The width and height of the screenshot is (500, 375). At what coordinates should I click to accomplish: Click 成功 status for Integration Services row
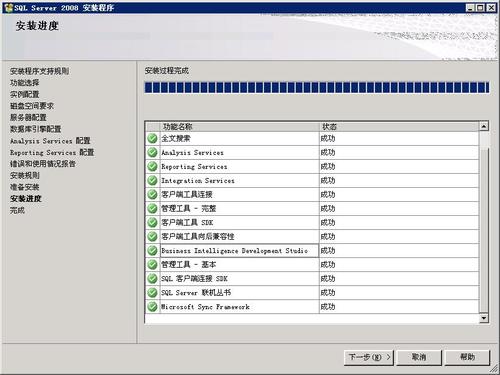328,181
